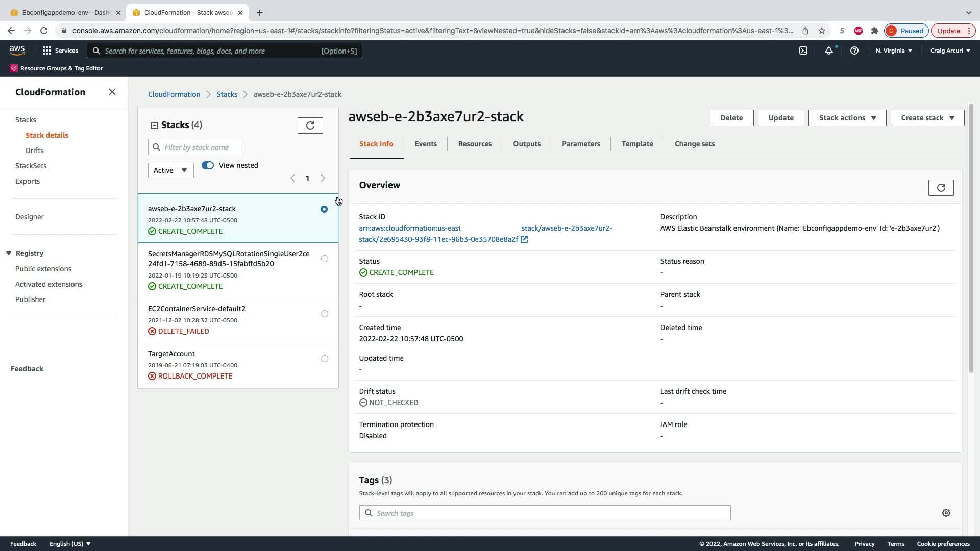Screen dimensions: 980x551
Task: Open the AWS CloudShell terminal icon
Action: click(803, 51)
